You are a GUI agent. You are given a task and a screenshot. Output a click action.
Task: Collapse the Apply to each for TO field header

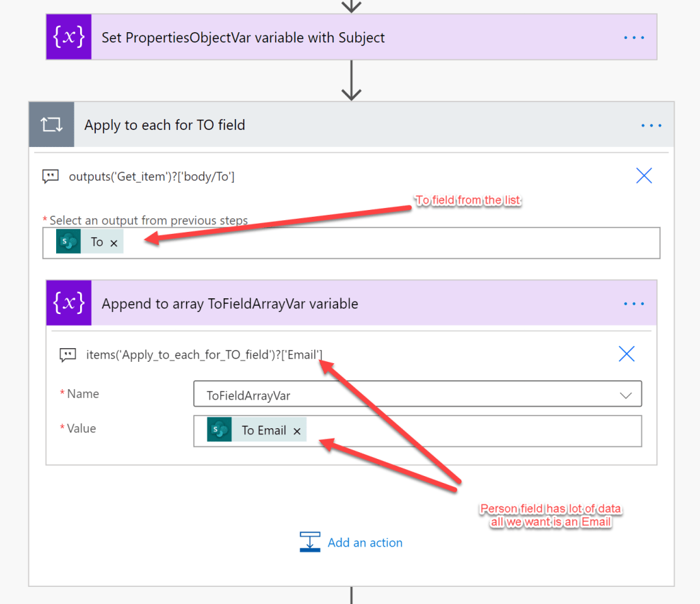pyautogui.click(x=342, y=125)
